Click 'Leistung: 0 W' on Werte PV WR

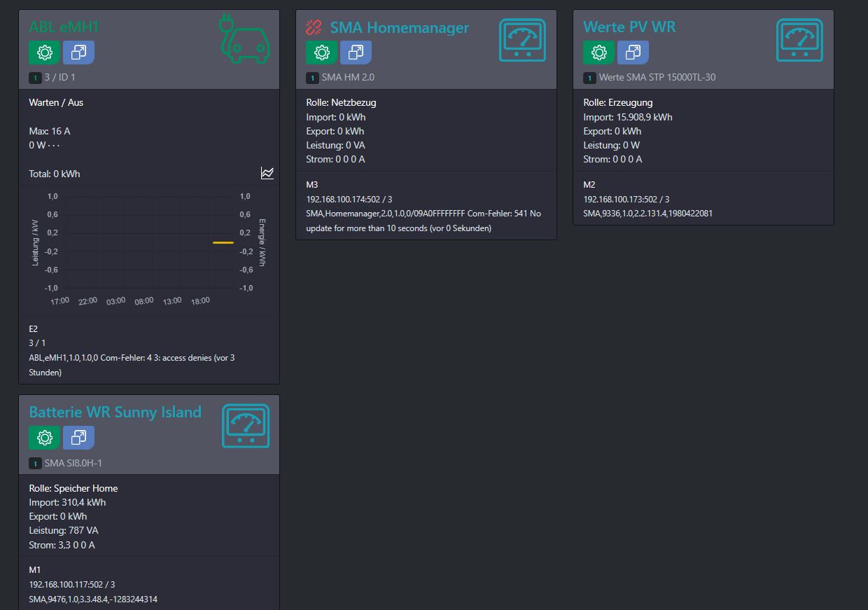click(x=612, y=145)
